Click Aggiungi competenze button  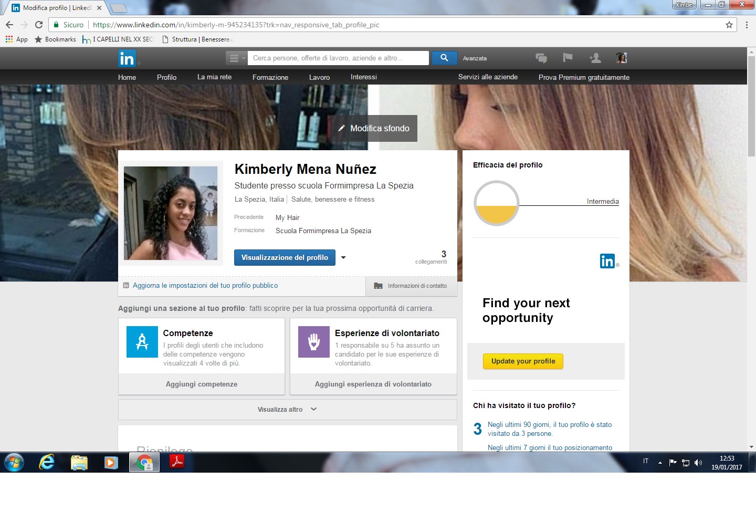tap(202, 384)
